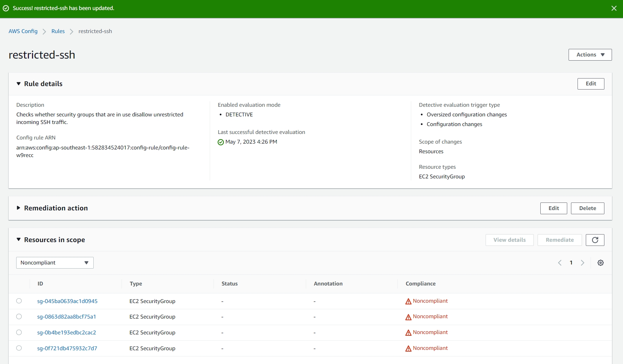This screenshot has height=364, width=623.
Task: Select radio button for sg-045ba0639ac1d0945
Action: [x=19, y=301]
